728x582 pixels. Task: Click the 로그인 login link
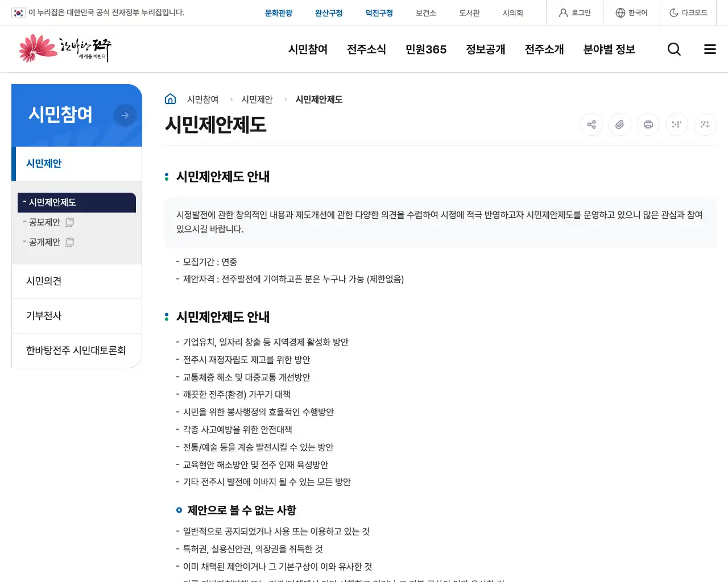(574, 13)
